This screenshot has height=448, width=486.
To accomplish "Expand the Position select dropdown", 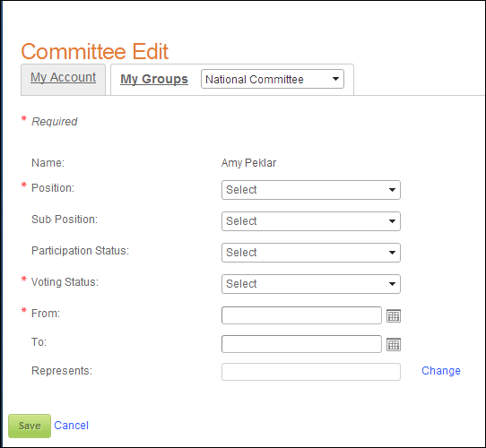I will click(311, 190).
